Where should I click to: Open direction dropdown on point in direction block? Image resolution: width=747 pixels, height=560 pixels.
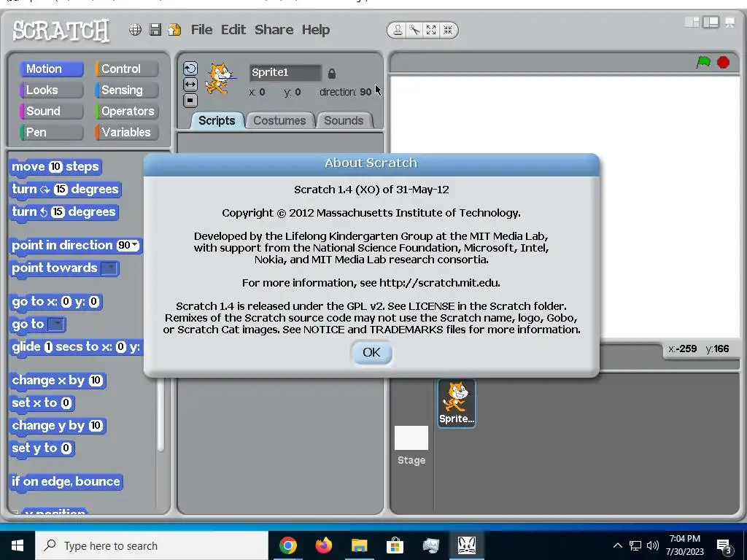[x=135, y=245]
